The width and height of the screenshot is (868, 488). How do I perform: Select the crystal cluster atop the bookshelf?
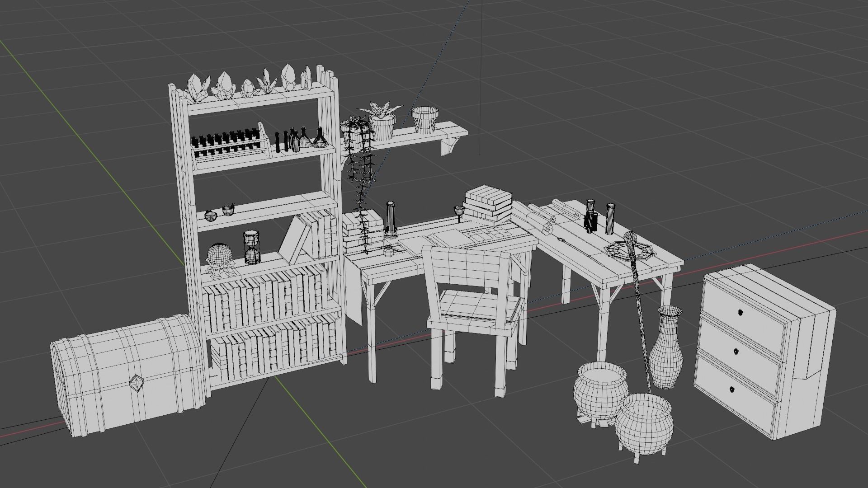pyautogui.click(x=224, y=87)
